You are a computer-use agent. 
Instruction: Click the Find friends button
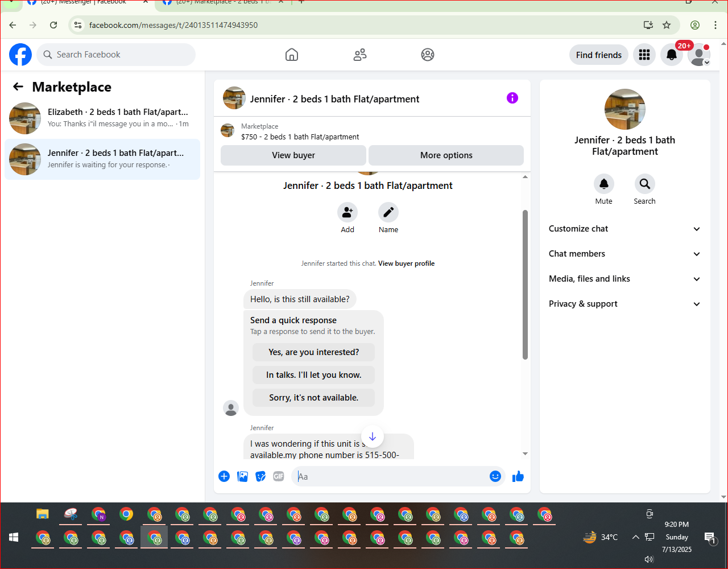599,55
